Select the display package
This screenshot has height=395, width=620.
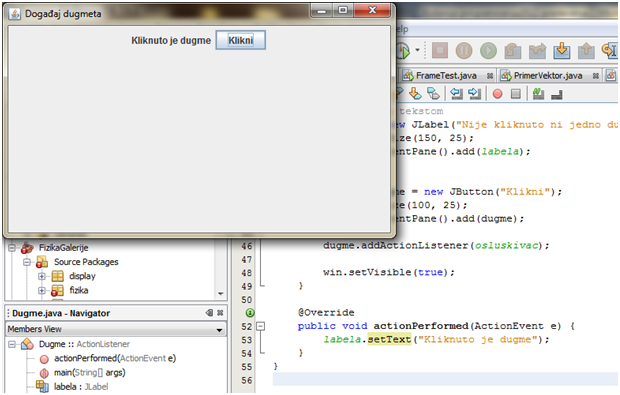[82, 276]
